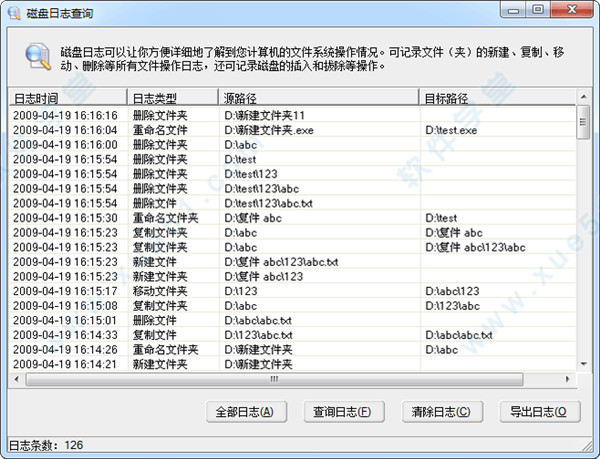Viewport: 600px width, 459px height.
Task: Click the 全部日志(A) button
Action: tap(246, 412)
